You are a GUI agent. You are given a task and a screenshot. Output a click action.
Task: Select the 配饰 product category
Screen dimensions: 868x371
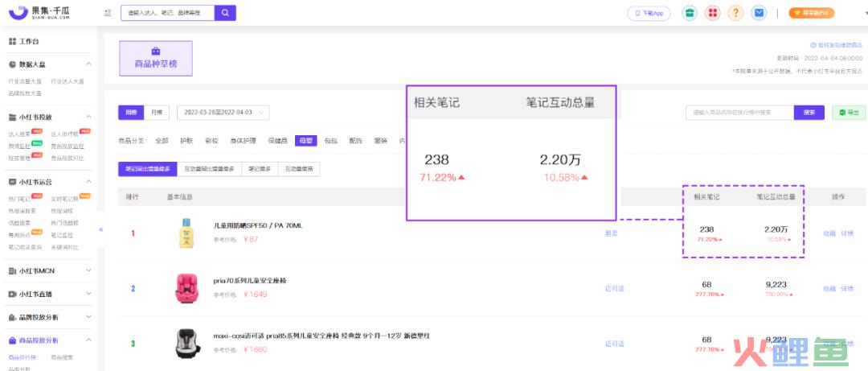pos(356,141)
